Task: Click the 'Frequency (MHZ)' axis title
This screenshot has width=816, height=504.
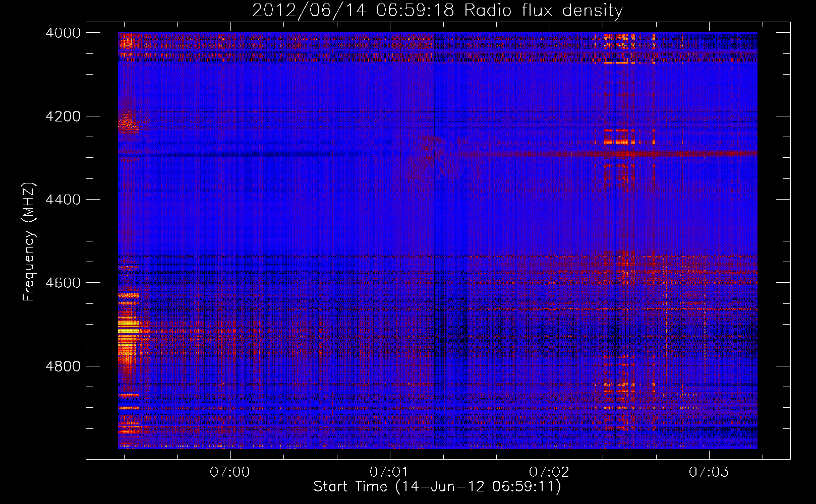Action: [29, 242]
